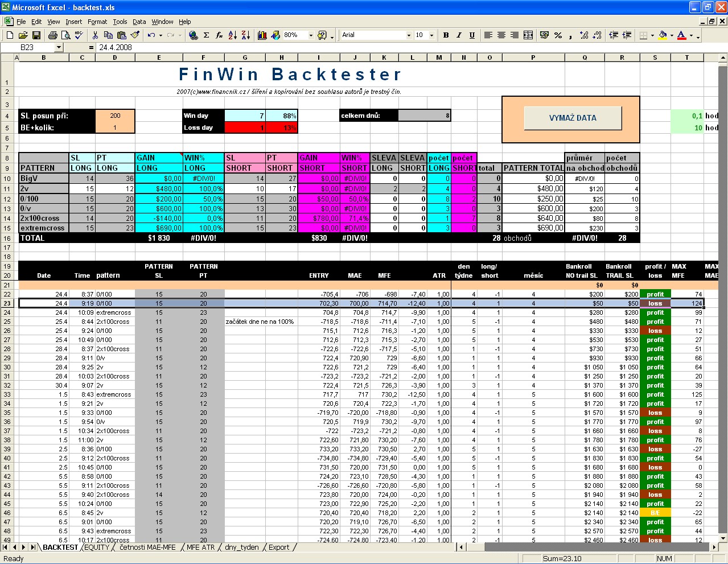Click the Cut scissors icon
Image resolution: width=728 pixels, height=564 pixels.
(x=95, y=35)
